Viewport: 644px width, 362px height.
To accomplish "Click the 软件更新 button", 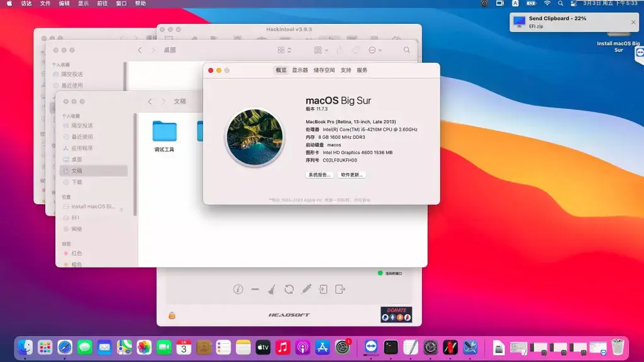I will coord(352,175).
